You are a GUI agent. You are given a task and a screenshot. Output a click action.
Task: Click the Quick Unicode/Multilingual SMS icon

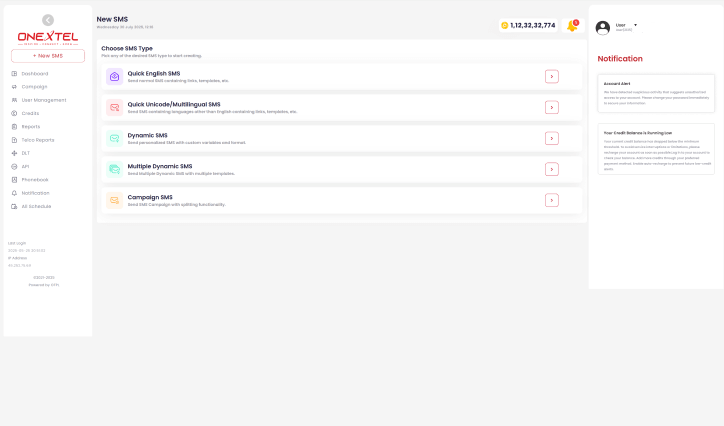pos(114,108)
